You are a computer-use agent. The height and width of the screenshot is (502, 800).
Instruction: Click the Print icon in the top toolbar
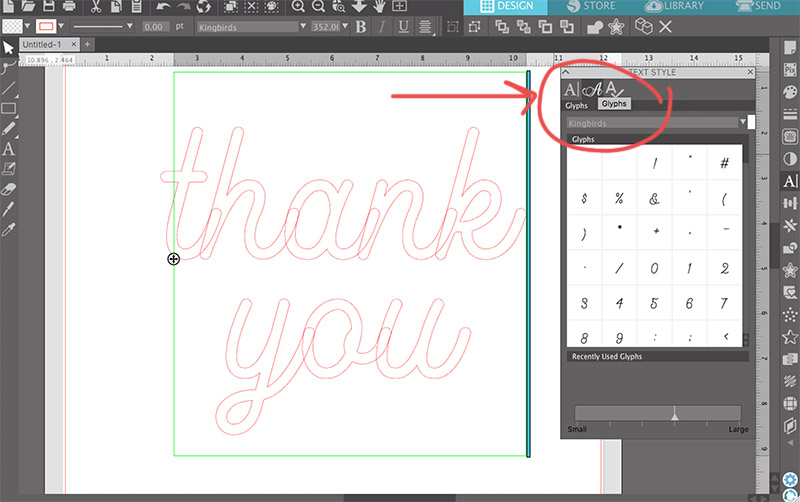(69, 6)
